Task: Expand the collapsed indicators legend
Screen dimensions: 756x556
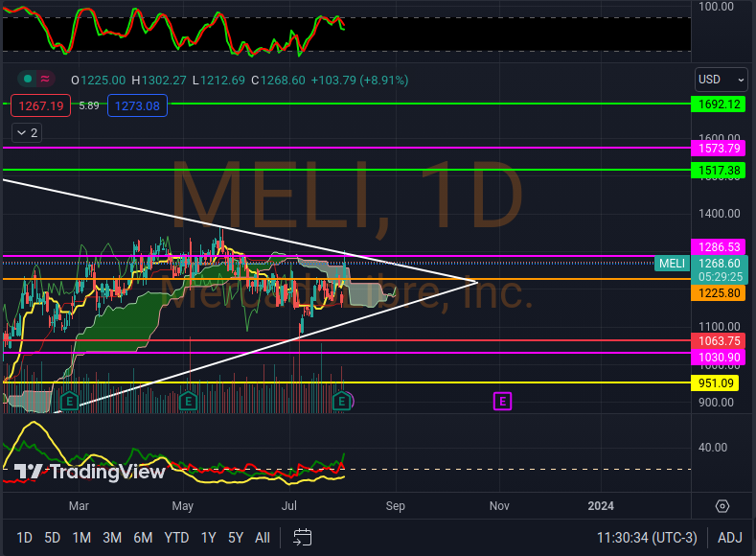Action: [x=26, y=132]
